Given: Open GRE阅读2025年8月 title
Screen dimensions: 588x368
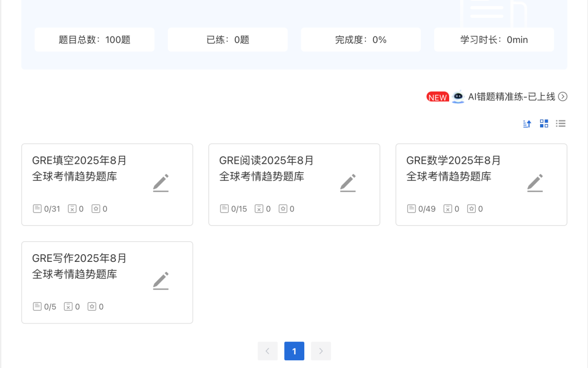Looking at the screenshot, I should click(266, 161).
